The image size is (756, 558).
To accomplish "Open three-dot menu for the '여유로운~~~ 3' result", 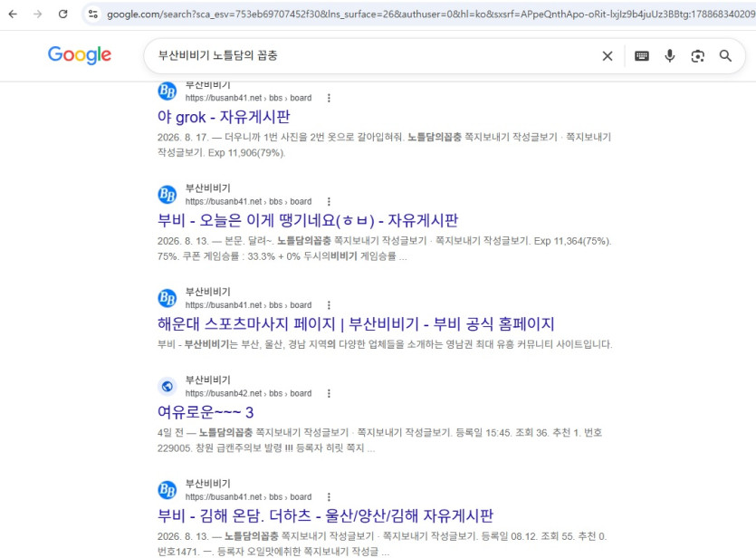I will point(329,393).
